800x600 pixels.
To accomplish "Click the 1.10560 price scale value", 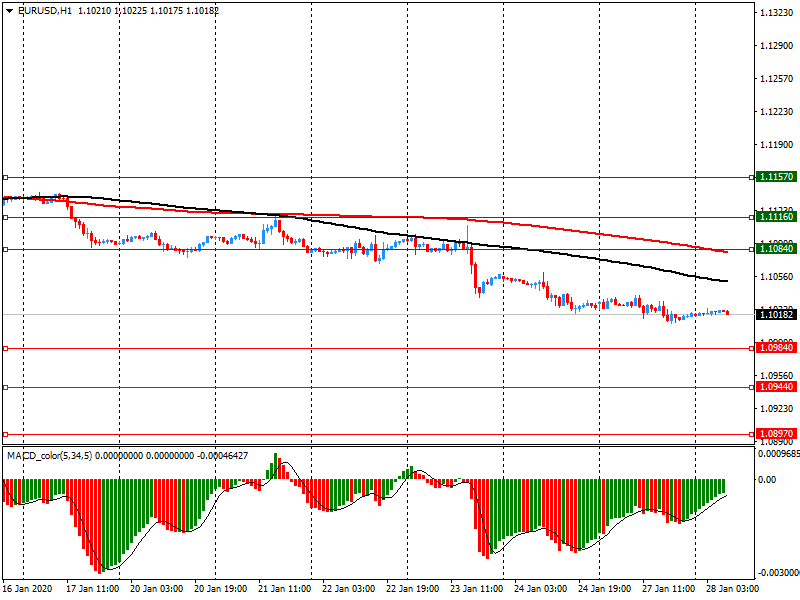I will coord(776,276).
